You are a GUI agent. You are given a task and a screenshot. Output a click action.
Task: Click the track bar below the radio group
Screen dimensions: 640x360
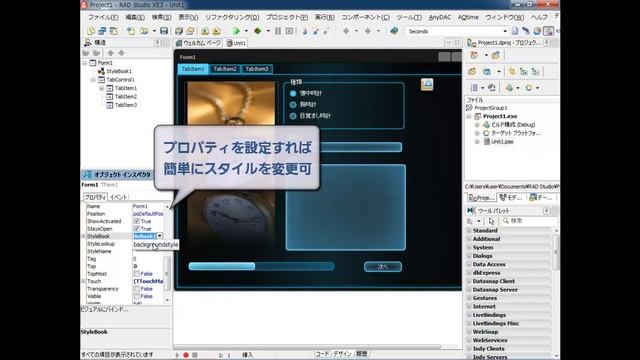click(x=361, y=147)
